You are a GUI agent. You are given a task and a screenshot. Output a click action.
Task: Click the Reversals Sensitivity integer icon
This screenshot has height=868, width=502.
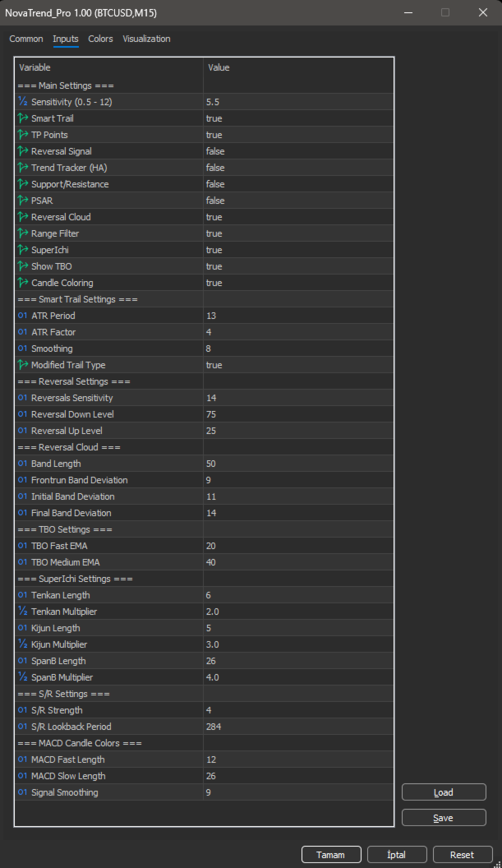click(23, 398)
